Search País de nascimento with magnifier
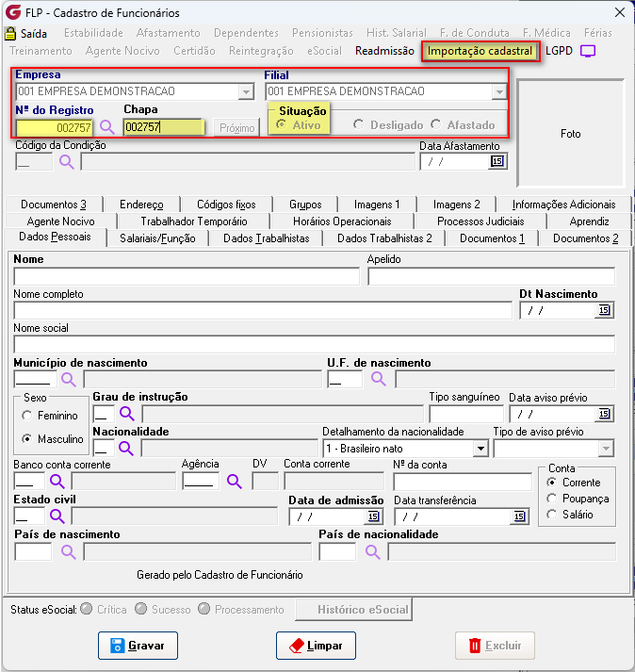Screen dimensions: 635x672 68,552
